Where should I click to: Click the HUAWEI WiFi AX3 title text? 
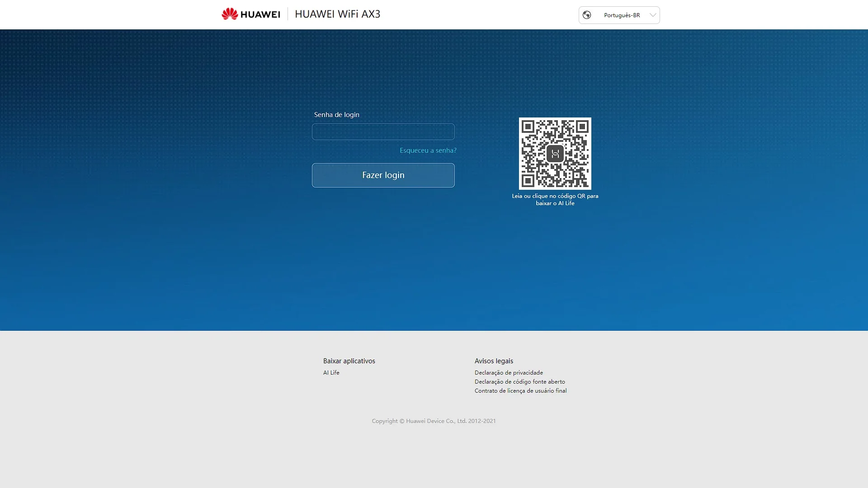click(337, 14)
